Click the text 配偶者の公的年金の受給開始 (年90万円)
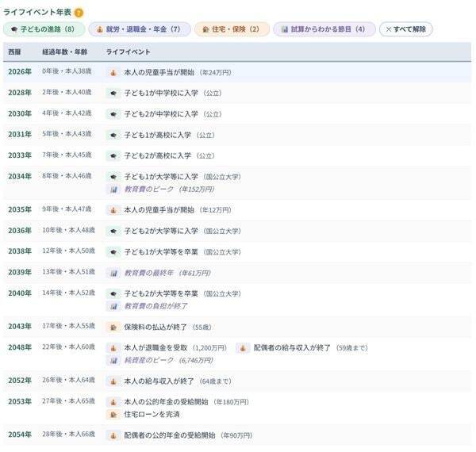This screenshot has height=452, width=476. (x=188, y=435)
